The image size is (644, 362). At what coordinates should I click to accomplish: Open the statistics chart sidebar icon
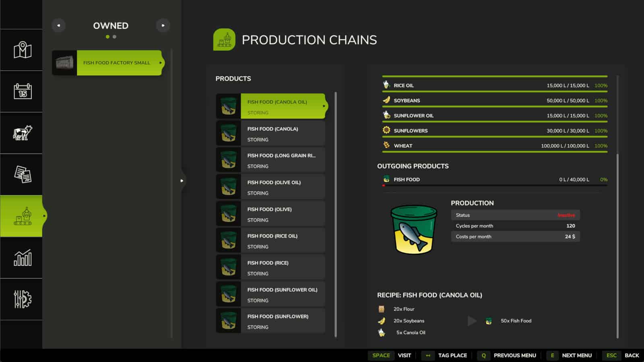tap(22, 257)
